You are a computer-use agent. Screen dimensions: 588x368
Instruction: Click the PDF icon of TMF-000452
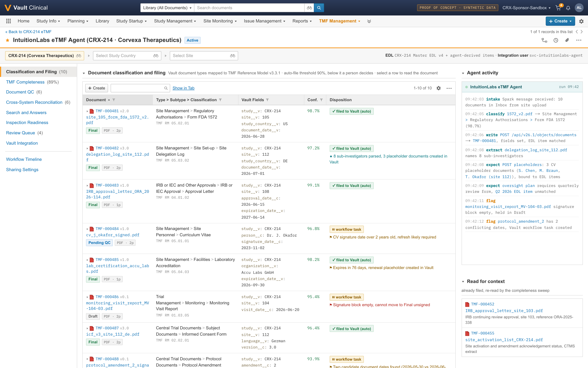click(x=467, y=304)
